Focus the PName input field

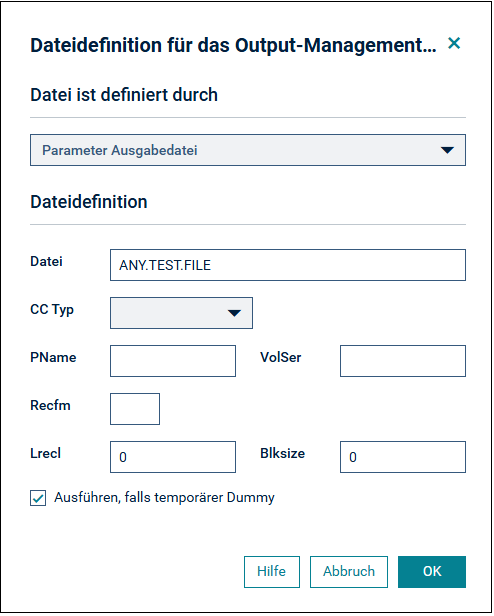coord(173,361)
